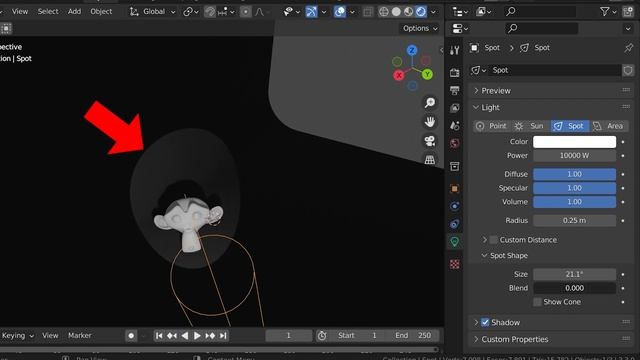The width and height of the screenshot is (640, 360).
Task: Toggle X-ray mode
Action: [x=368, y=12]
